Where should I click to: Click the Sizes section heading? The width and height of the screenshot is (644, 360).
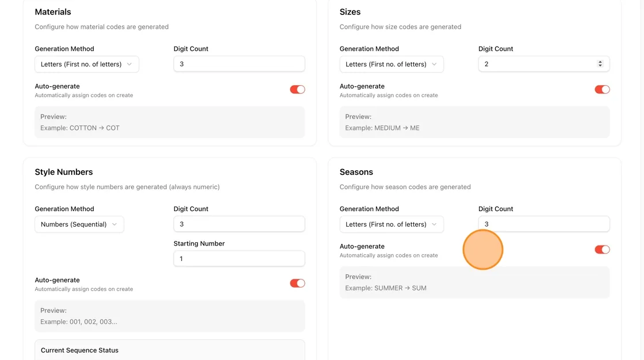pos(350,12)
